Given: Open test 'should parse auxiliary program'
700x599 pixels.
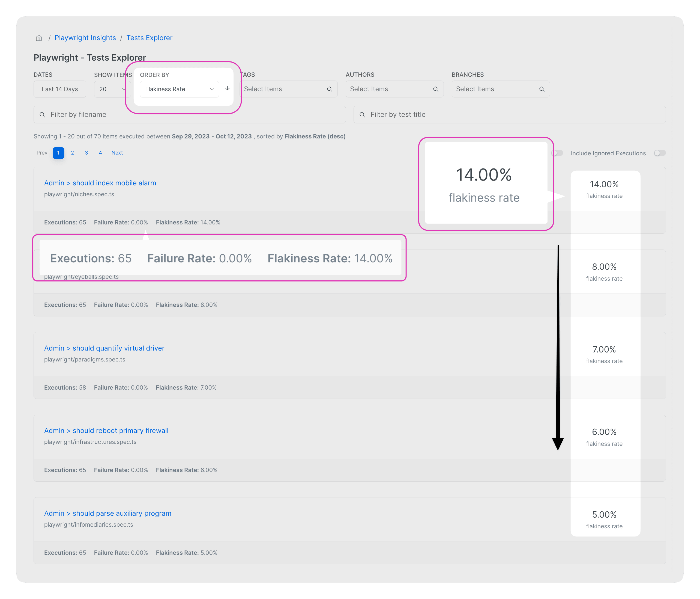Looking at the screenshot, I should point(107,514).
